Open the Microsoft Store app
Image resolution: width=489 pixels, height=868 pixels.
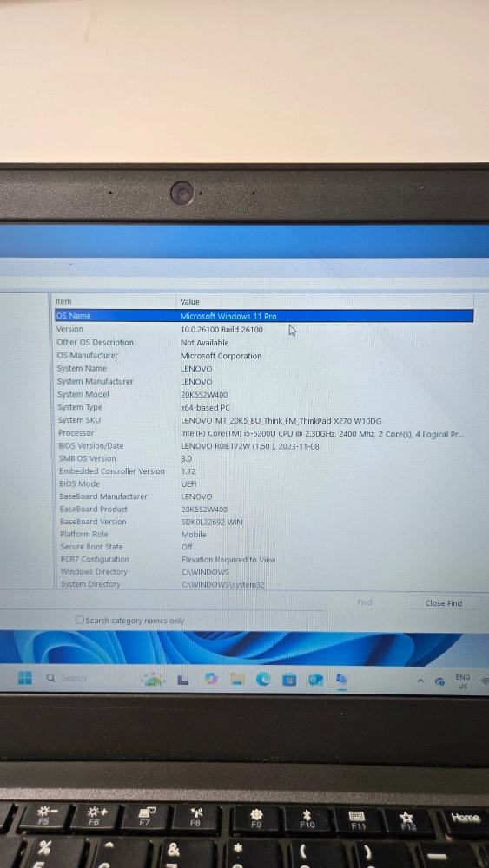289,680
